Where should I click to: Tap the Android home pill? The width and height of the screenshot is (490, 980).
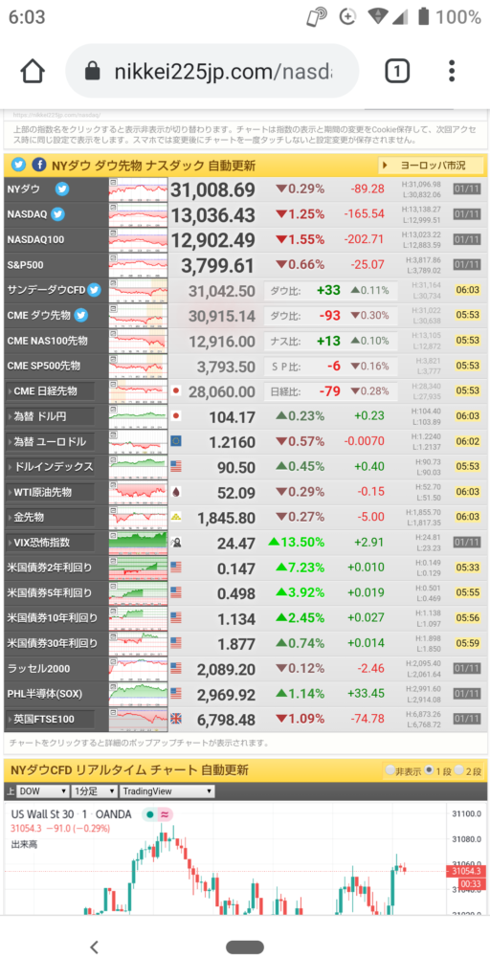245,947
